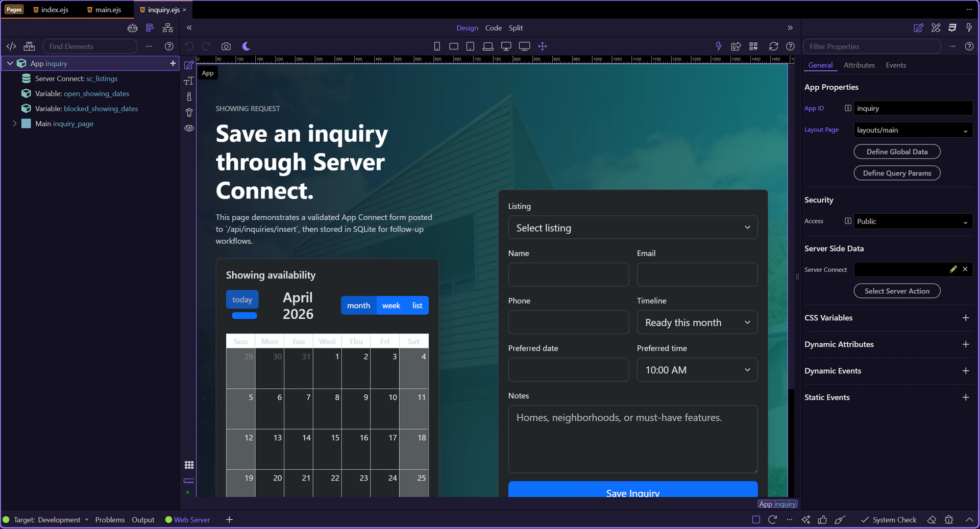Click the camera screenshot icon in toolbar

click(x=226, y=46)
